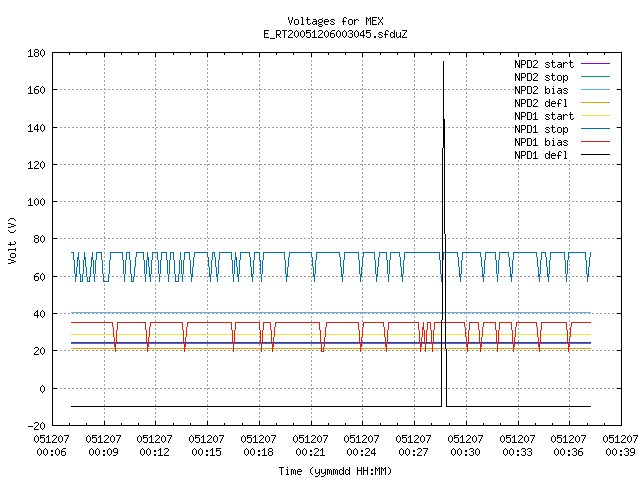Click the 'NPD2 stop' legend label
This screenshot has width=640, height=480.
click(x=541, y=77)
